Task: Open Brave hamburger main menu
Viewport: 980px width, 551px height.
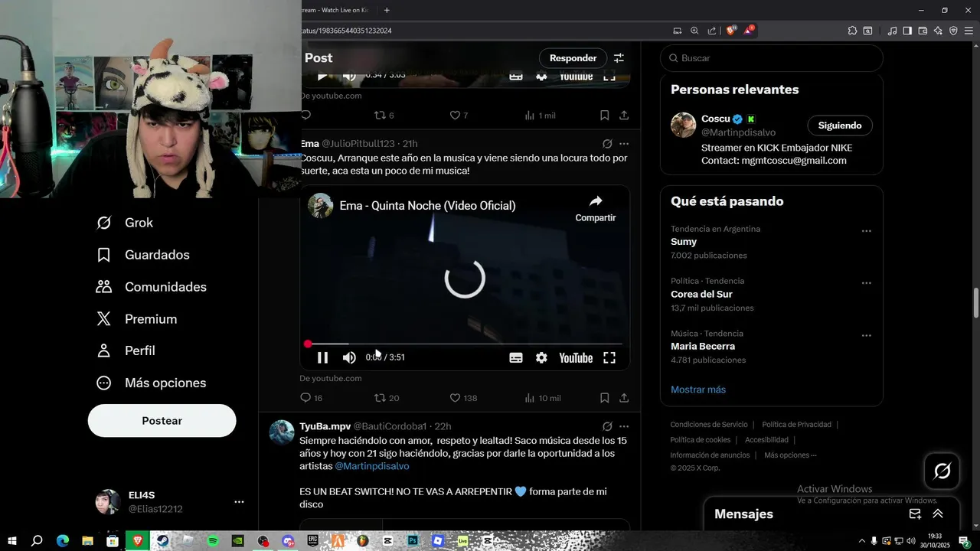Action: (x=969, y=31)
